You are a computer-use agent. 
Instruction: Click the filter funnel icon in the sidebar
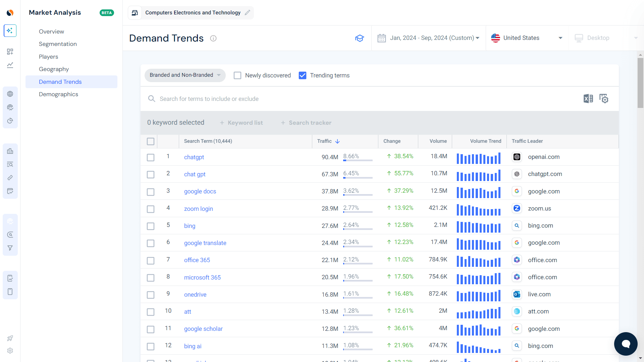[x=10, y=248]
